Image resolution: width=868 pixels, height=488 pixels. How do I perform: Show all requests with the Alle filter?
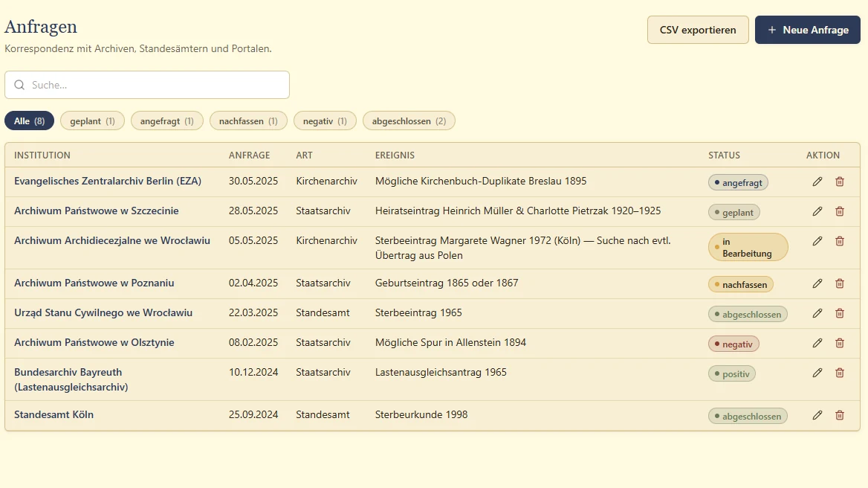[x=29, y=121]
